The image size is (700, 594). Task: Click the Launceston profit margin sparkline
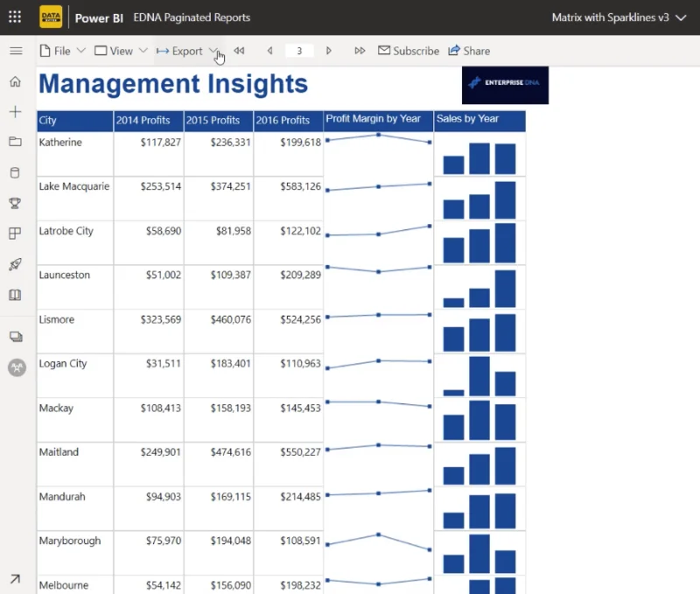tap(378, 269)
